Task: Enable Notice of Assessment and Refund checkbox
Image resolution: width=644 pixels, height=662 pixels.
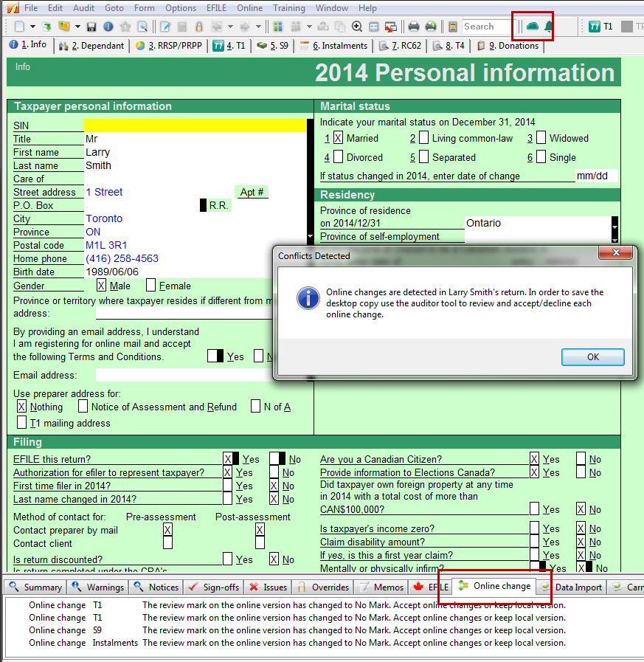Action: click(x=83, y=406)
